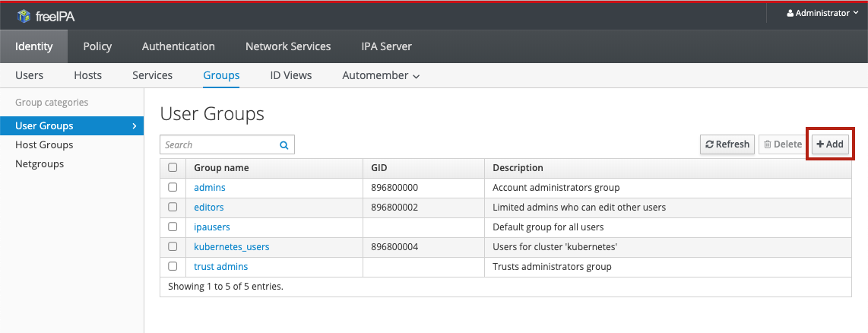Screen dimensions: 868x333
Task: Click the search magnifier icon
Action: (284, 145)
